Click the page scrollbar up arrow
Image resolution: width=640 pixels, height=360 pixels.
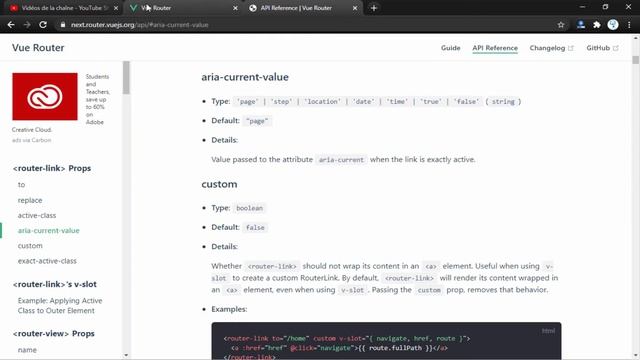636,38
